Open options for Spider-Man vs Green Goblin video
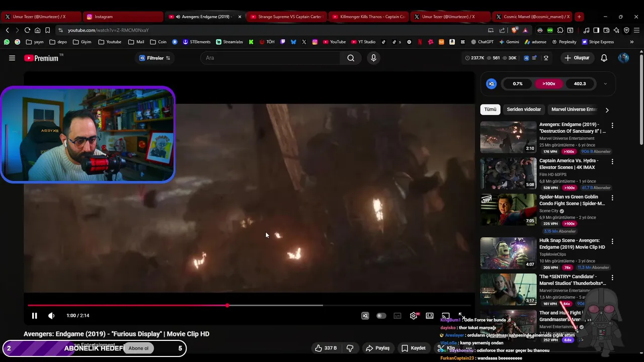Image resolution: width=644 pixels, height=362 pixels. [x=612, y=198]
